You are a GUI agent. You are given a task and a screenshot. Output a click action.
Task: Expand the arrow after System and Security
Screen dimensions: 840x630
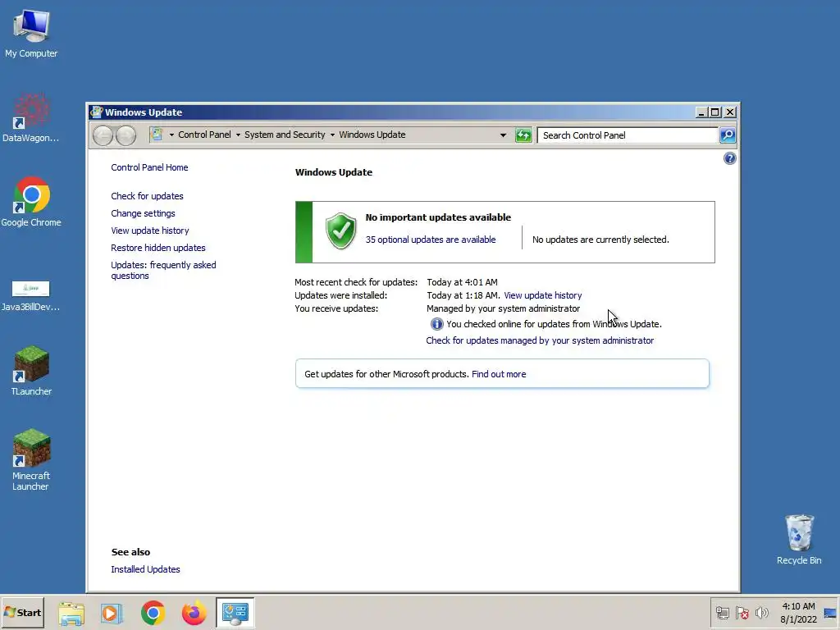point(332,135)
